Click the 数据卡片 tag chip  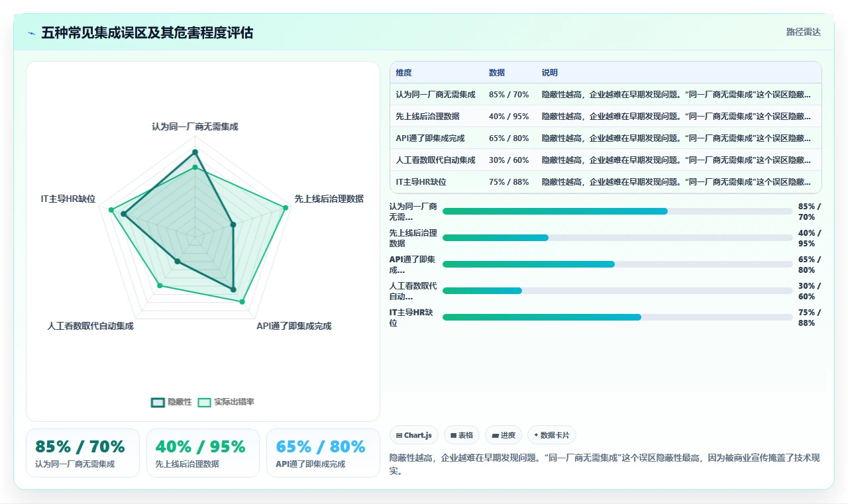(x=552, y=435)
